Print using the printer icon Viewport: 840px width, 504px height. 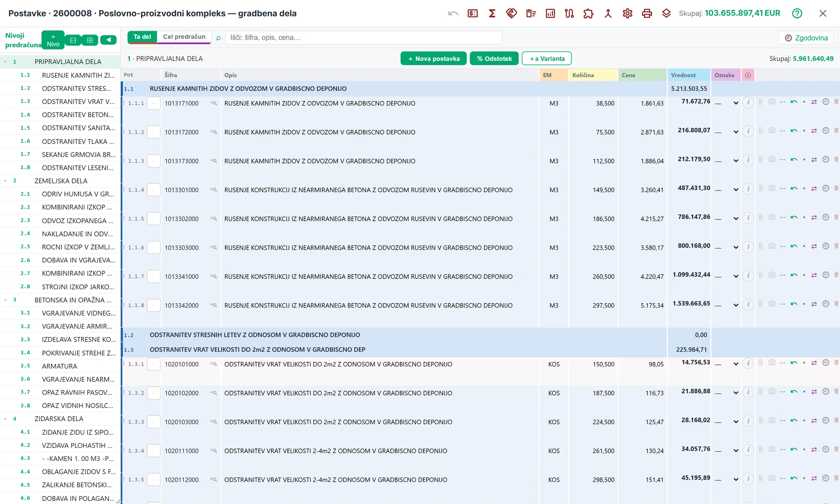647,13
